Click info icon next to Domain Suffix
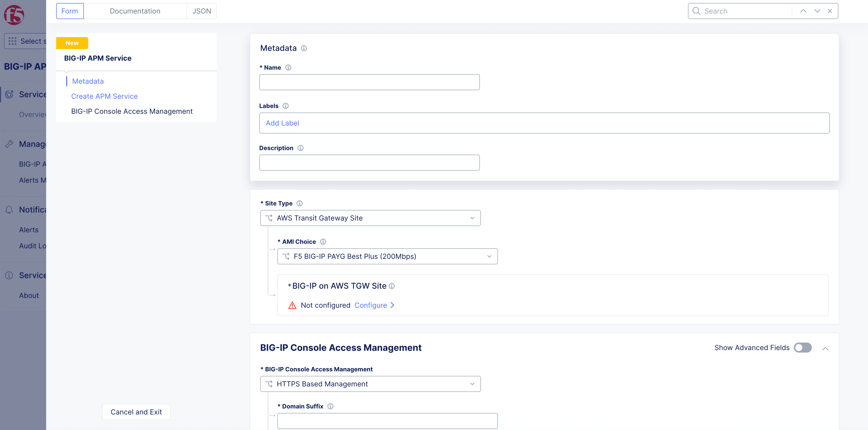The width and height of the screenshot is (868, 430). [x=330, y=406]
